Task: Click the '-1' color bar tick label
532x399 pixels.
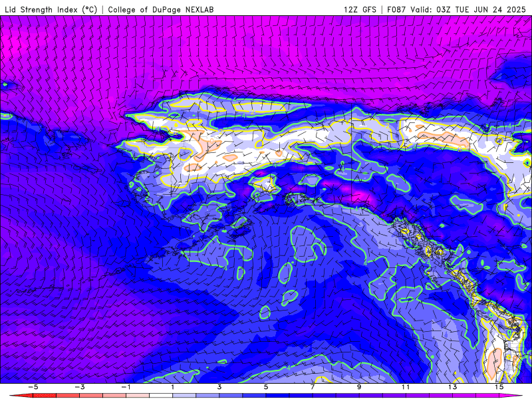Action: 126,387
